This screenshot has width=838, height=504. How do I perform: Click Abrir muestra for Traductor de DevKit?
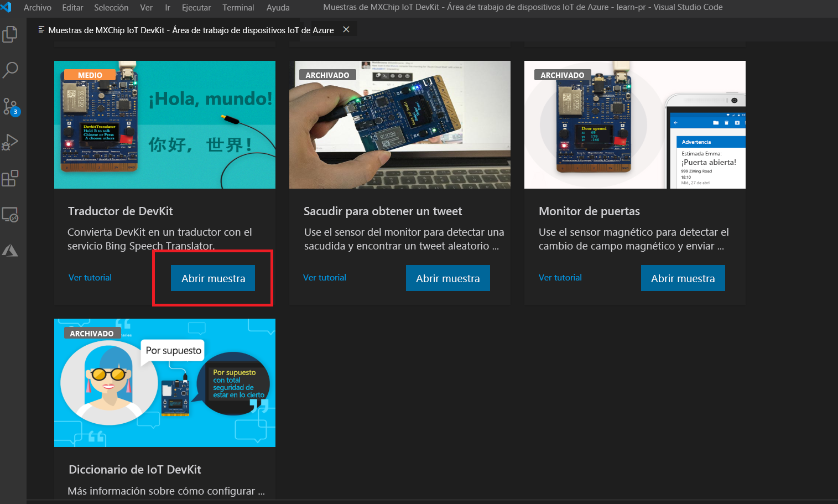point(213,278)
